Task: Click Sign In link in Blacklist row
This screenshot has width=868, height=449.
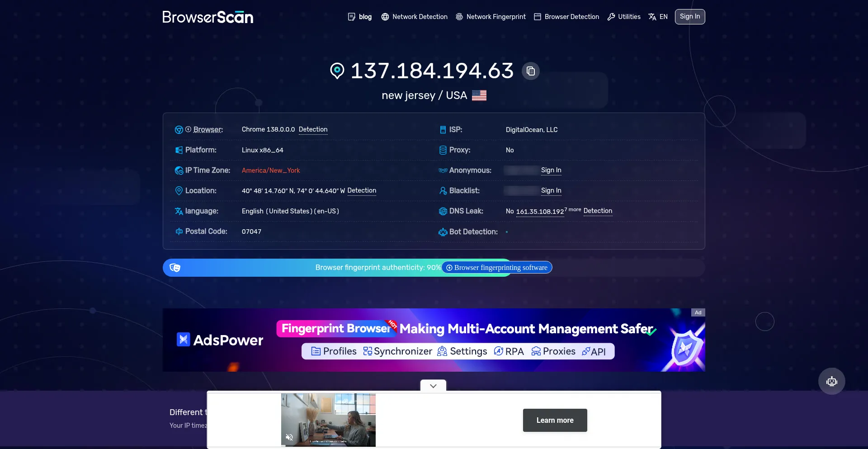Action: click(x=551, y=191)
